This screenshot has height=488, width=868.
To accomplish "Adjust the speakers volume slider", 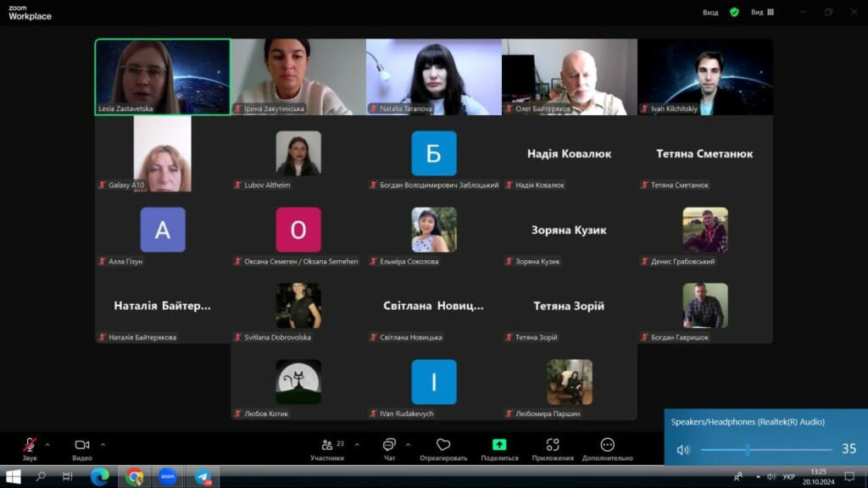I will click(x=747, y=450).
